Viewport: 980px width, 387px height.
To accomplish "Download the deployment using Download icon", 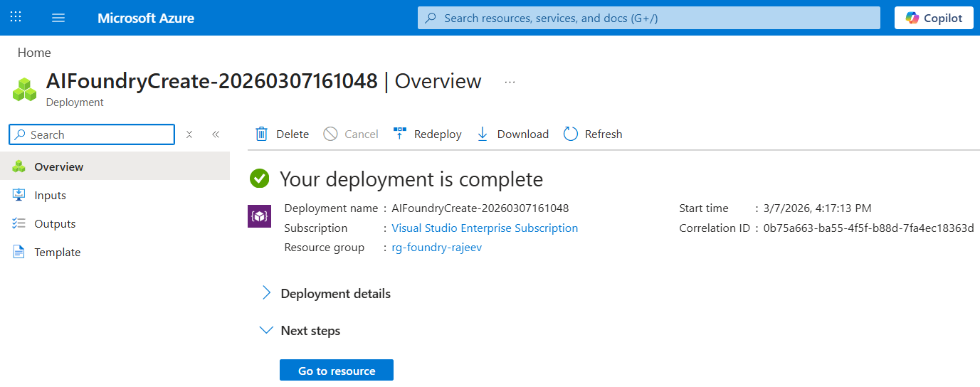I will click(x=483, y=134).
